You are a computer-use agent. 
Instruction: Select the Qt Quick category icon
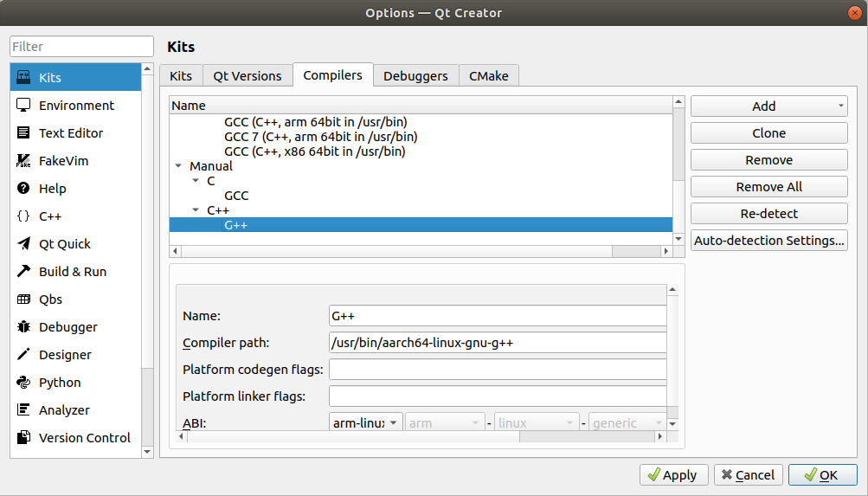point(24,244)
